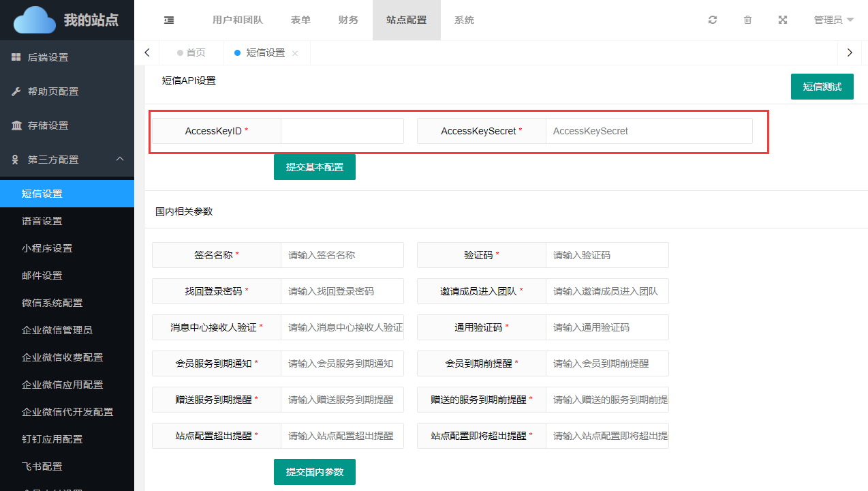Select 邮件设置 in the sidebar
Viewport: 868px width, 491px height.
pos(42,276)
